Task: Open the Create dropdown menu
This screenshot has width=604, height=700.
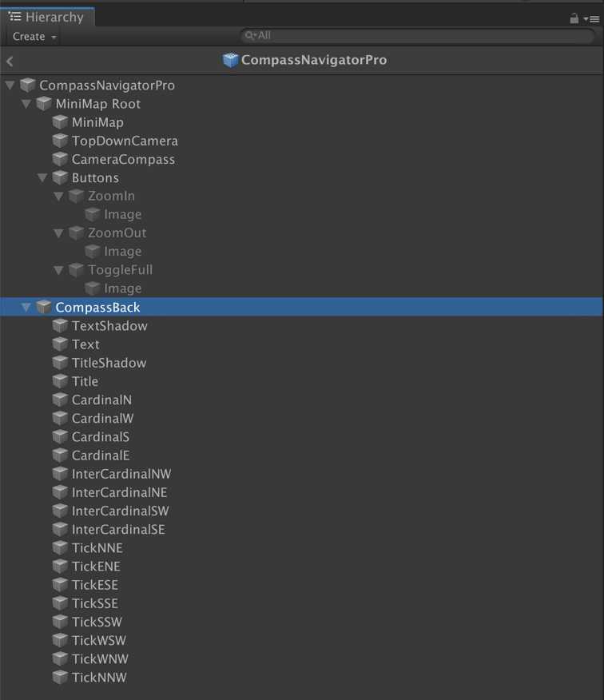Action: [34, 37]
